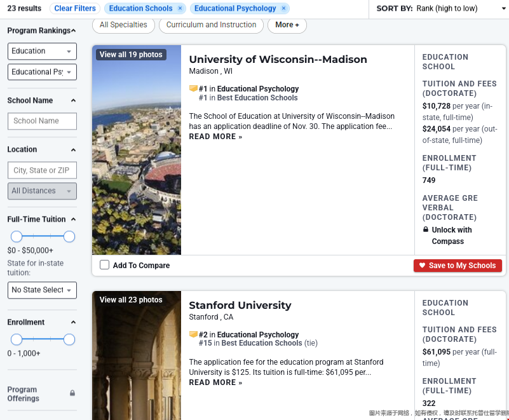509x420 pixels.
Task: Open the Stanford University title link
Action: tap(240, 305)
